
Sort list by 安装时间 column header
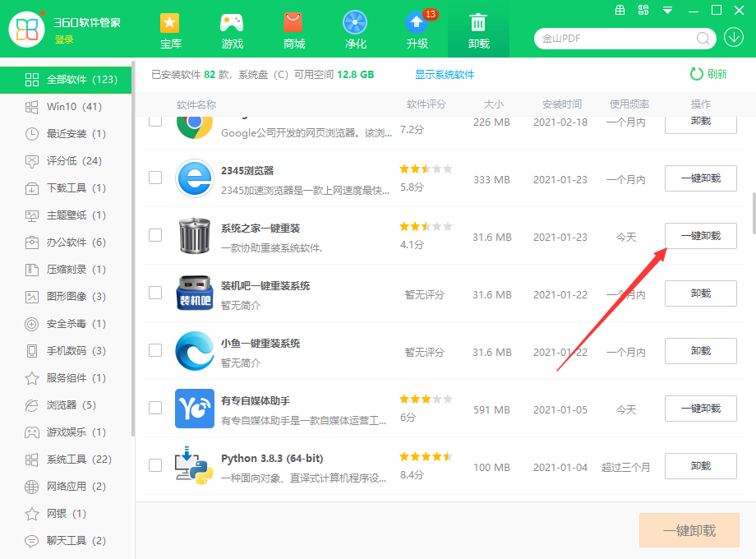561,104
